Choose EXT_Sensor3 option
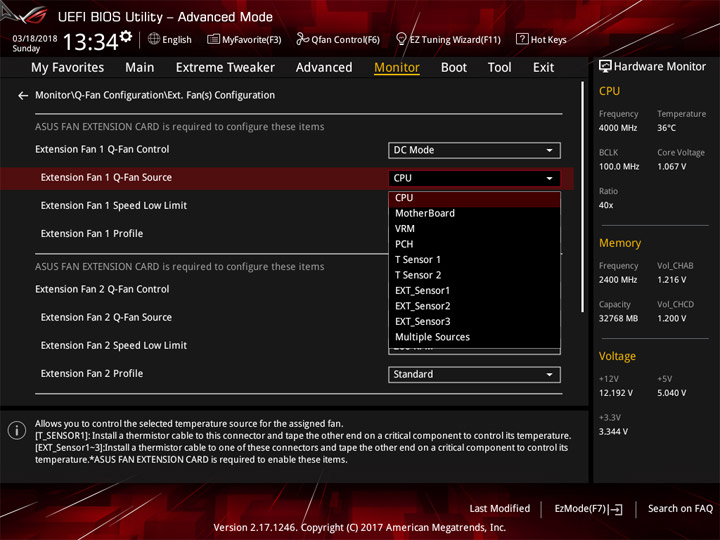 [x=474, y=321]
